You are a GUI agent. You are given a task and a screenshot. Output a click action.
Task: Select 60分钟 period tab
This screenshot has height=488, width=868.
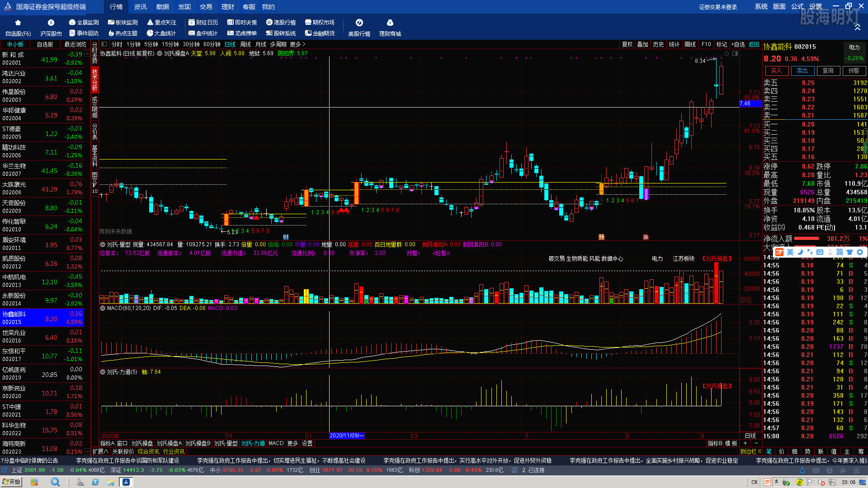click(x=212, y=44)
